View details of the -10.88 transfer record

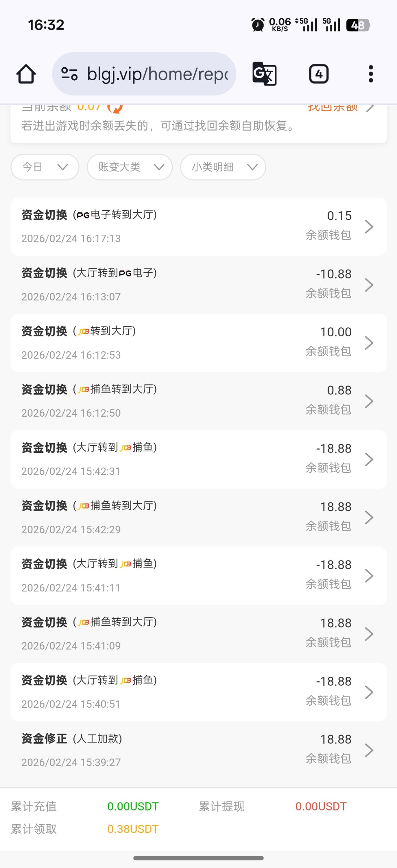(x=198, y=285)
